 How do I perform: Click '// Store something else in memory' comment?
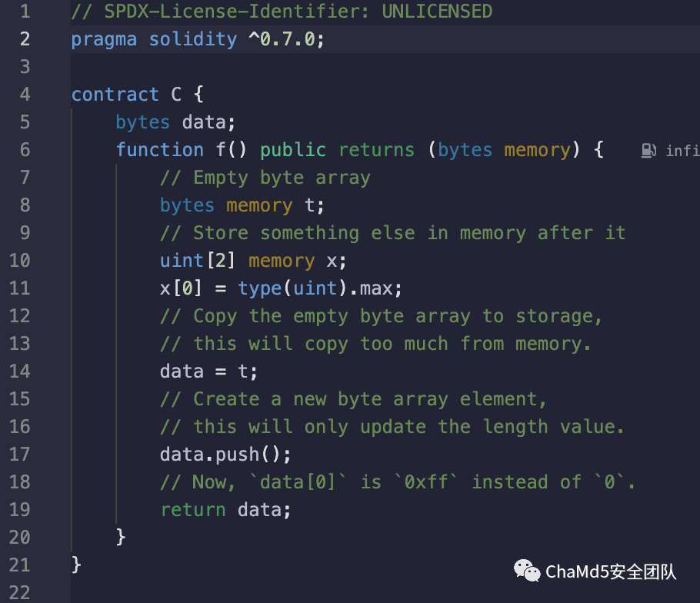click(393, 233)
